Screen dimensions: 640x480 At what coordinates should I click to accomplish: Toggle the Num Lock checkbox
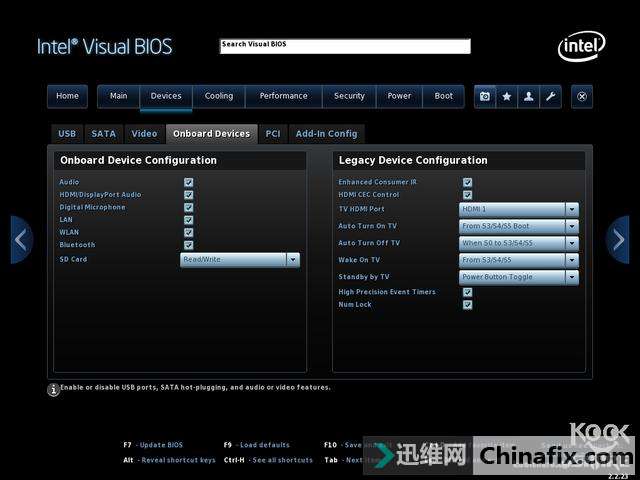(468, 304)
